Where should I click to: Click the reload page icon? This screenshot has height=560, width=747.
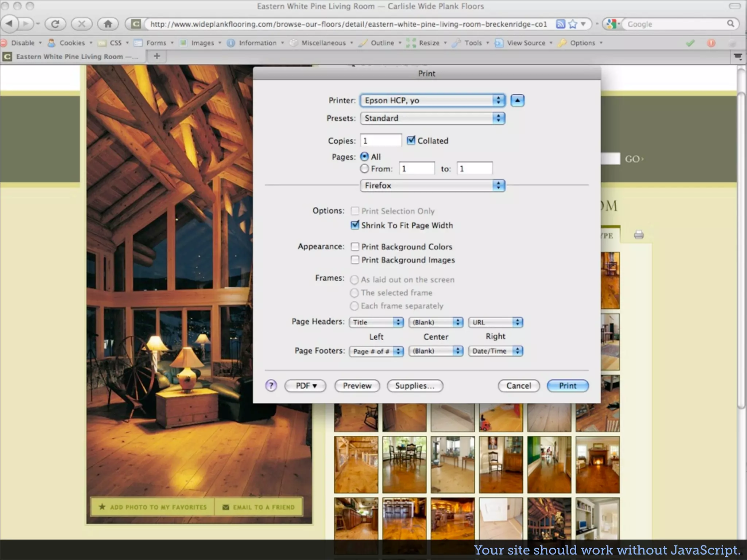click(x=55, y=24)
